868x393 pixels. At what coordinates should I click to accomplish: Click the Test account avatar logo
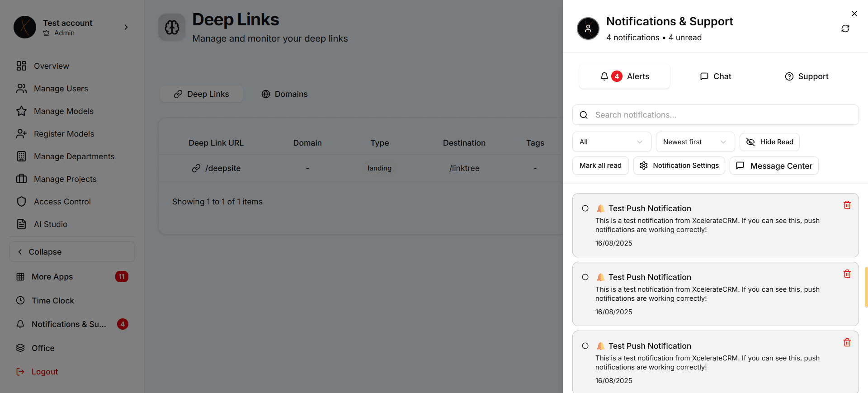pyautogui.click(x=25, y=27)
